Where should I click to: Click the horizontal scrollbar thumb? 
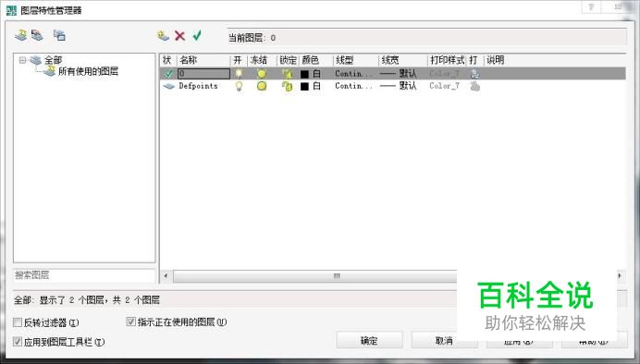pos(315,276)
